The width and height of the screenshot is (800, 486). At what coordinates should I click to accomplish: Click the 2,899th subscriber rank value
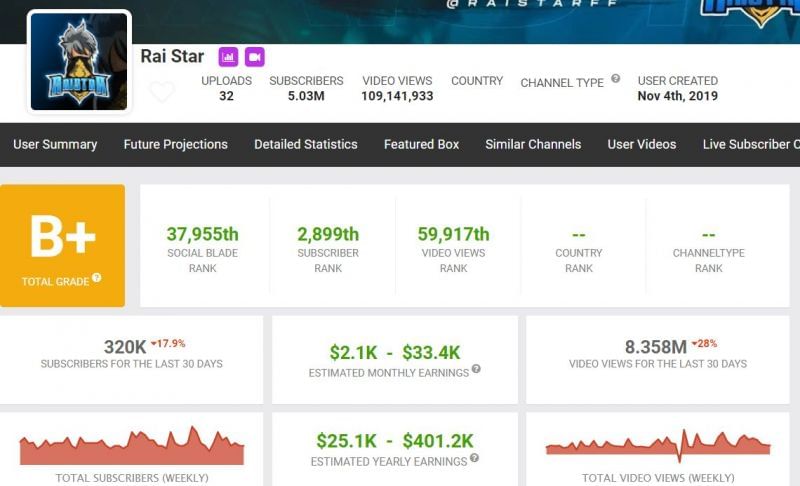click(x=328, y=234)
